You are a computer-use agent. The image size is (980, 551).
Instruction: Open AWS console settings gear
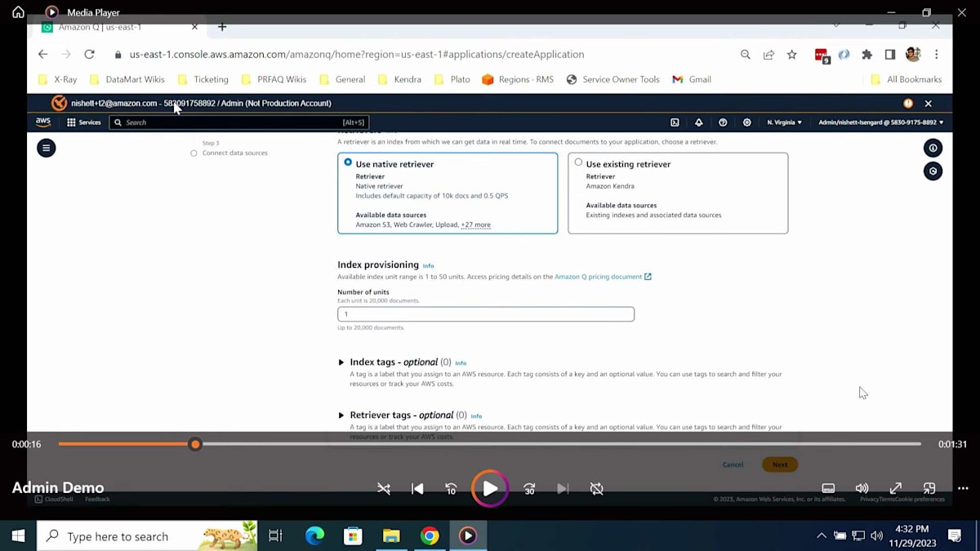tap(746, 122)
